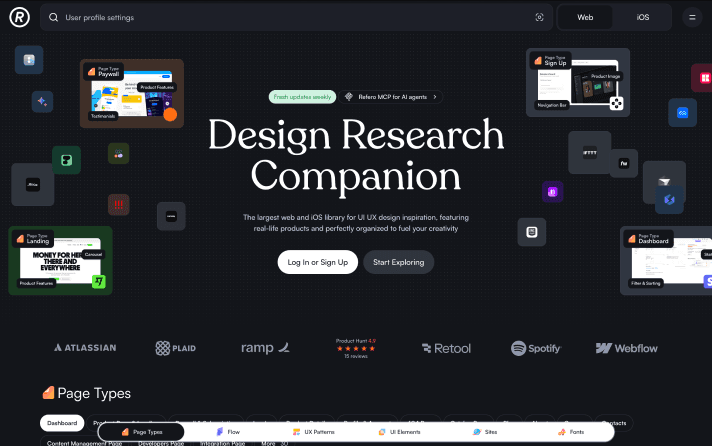Click the Page Types heading orange icon
712x446 pixels.
click(48, 392)
